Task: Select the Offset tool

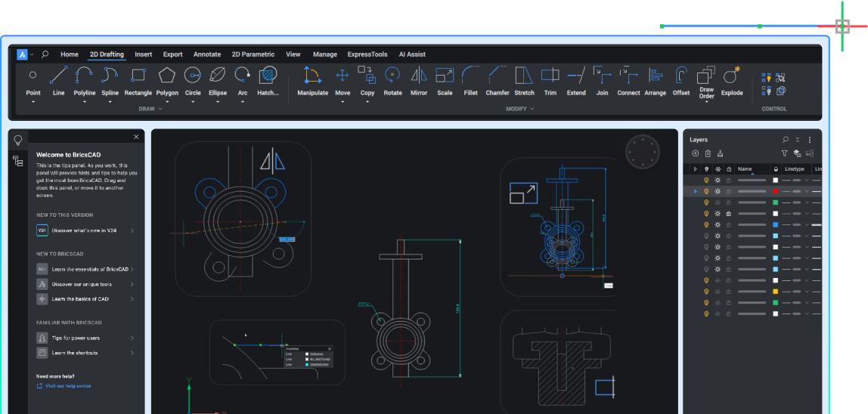Action: click(x=681, y=81)
